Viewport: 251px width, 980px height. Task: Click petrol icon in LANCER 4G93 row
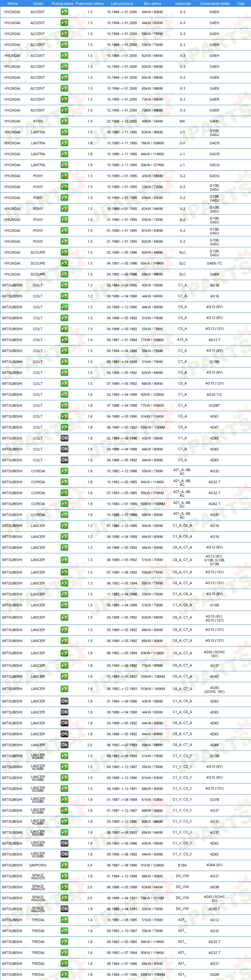coord(65,689)
